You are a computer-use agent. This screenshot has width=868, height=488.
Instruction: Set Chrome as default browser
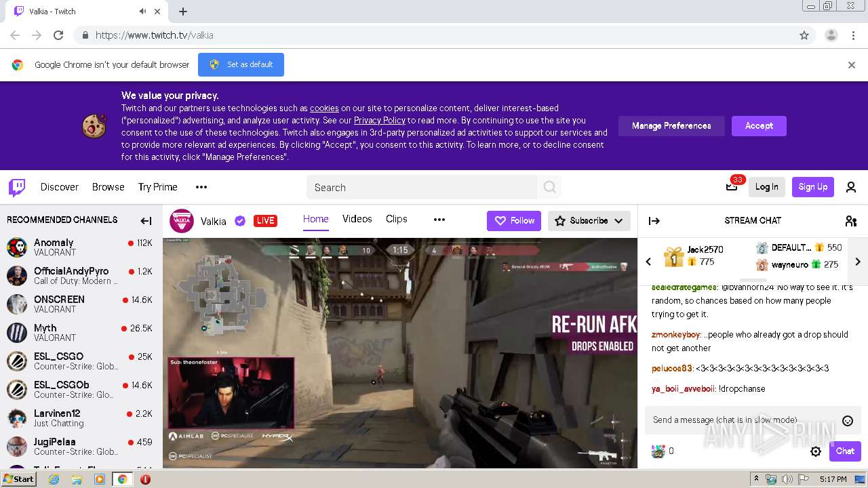click(241, 65)
